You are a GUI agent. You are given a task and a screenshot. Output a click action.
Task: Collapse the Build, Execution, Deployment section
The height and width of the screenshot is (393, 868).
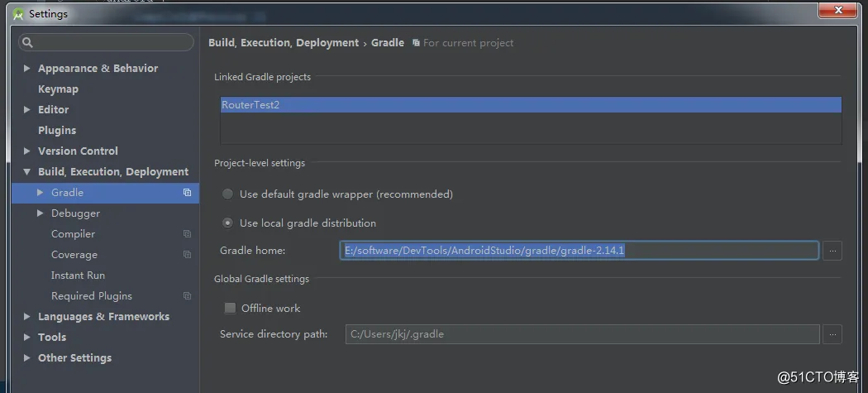27,172
